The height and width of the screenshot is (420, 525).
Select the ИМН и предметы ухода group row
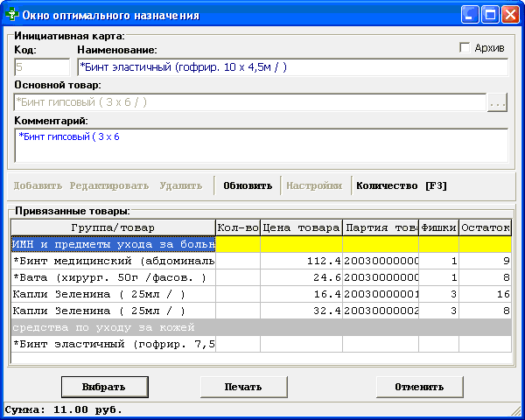coord(113,244)
